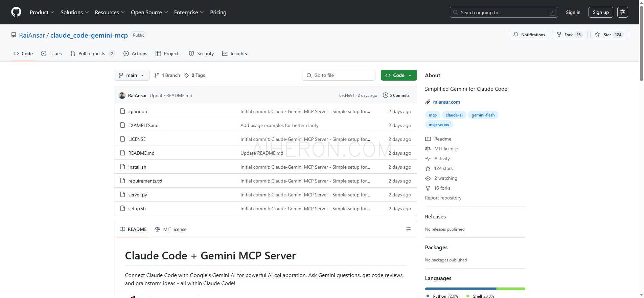Select the gemini-flash topic tag
Screen dimensions: 644x298
tap(483, 115)
